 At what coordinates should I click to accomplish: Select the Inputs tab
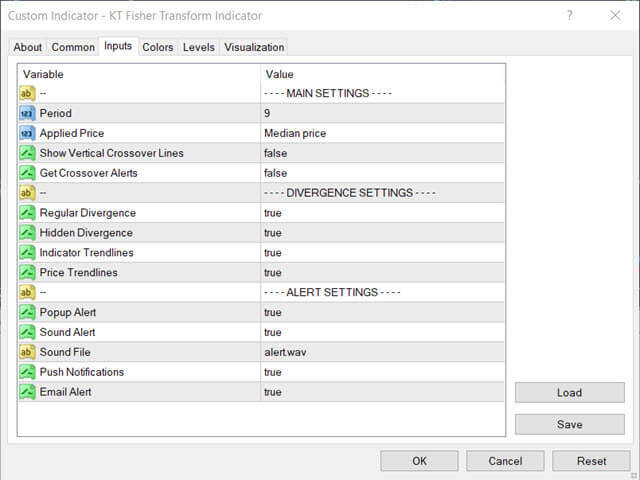[118, 46]
